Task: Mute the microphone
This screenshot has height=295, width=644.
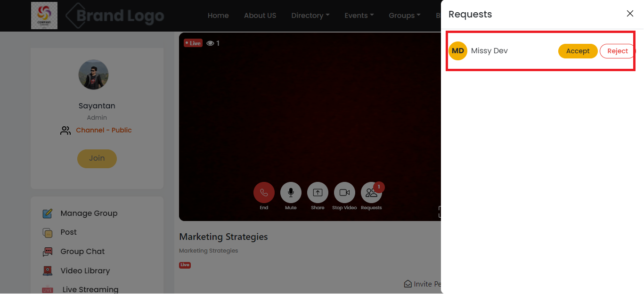Action: [291, 193]
